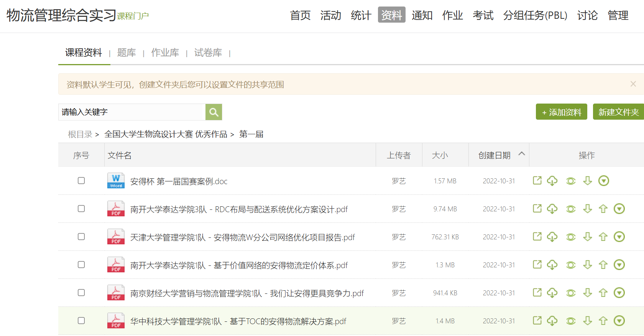Open share icon for 安得杯 第一届国赛案例.doc
The width and height of the screenshot is (644, 336).
pos(537,180)
